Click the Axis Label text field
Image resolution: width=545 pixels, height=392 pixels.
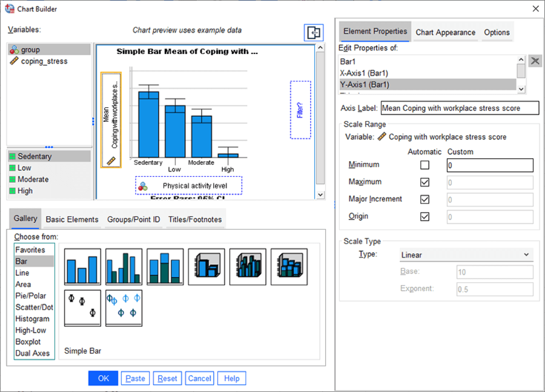coord(459,108)
